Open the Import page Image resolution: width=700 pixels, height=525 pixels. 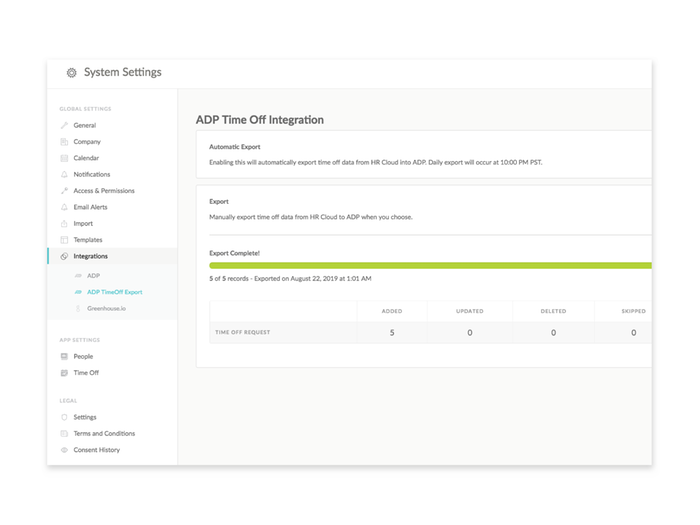[x=83, y=224]
